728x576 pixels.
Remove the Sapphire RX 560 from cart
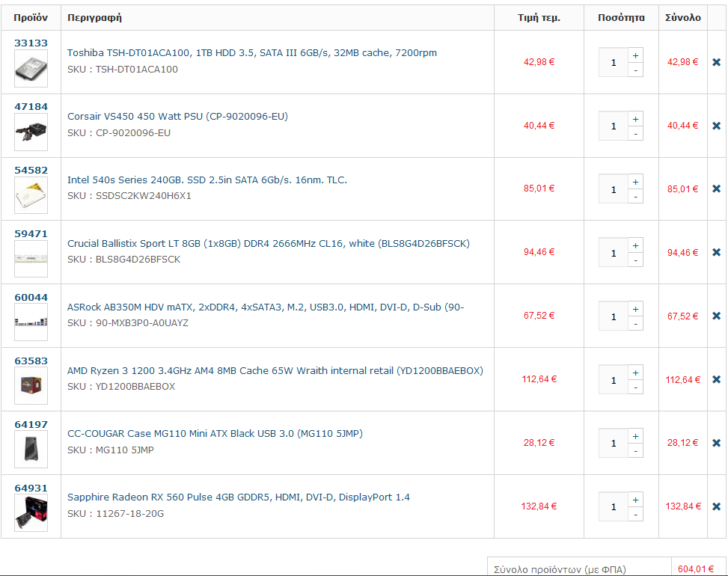(716, 507)
